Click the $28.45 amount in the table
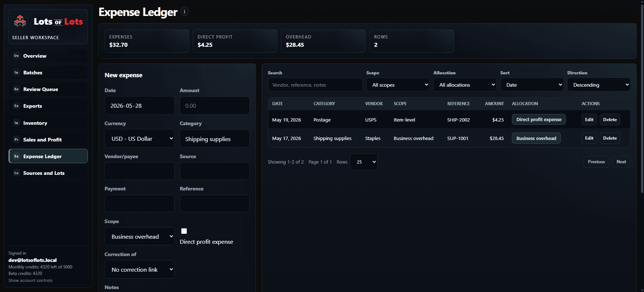 [497, 138]
